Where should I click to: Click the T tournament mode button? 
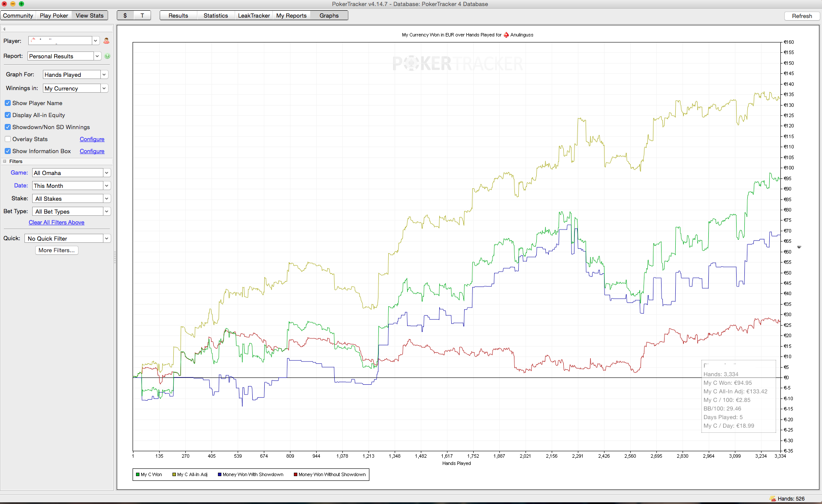[x=142, y=15]
